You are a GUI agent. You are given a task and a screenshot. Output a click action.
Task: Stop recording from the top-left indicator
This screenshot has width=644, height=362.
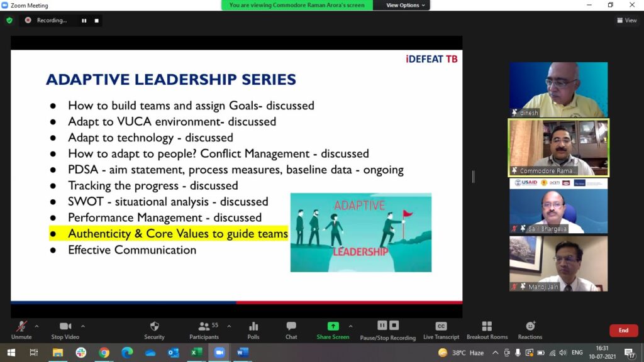click(97, 20)
